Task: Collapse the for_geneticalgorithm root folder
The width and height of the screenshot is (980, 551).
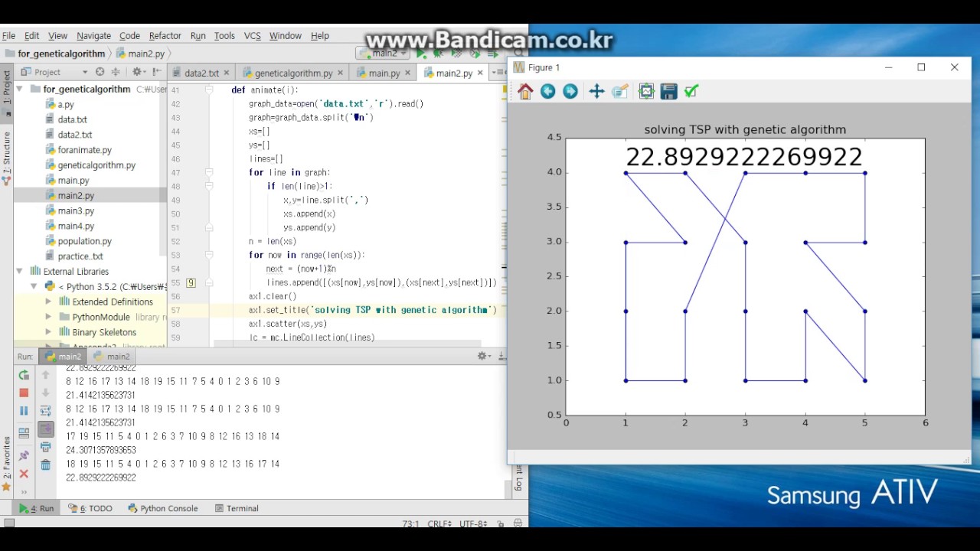Action: pos(20,89)
